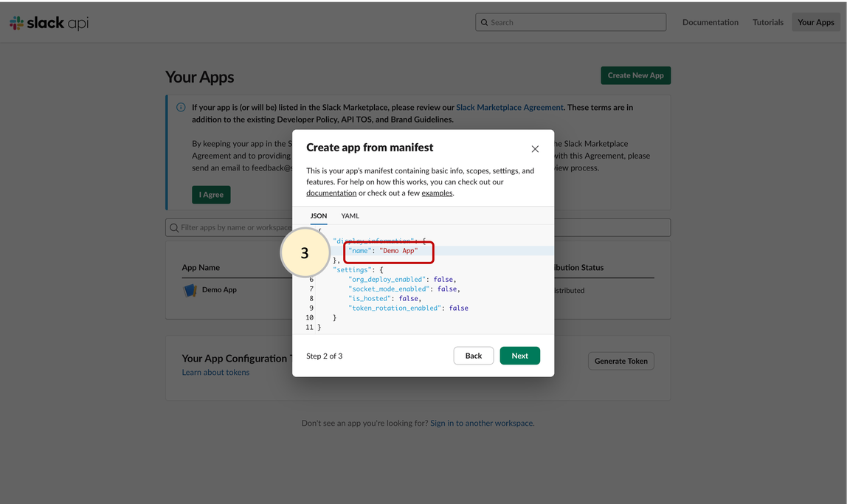847x504 pixels.
Task: Click the Create New App button
Action: (x=635, y=75)
